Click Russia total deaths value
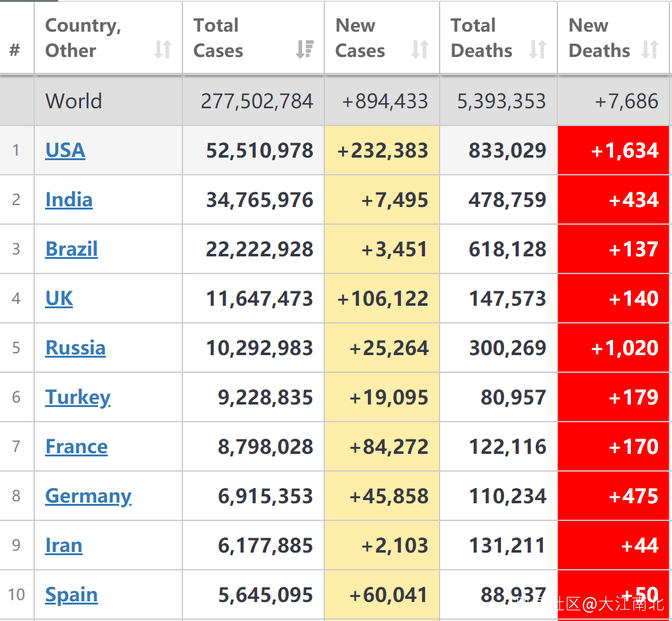The image size is (672, 621). pos(507,348)
